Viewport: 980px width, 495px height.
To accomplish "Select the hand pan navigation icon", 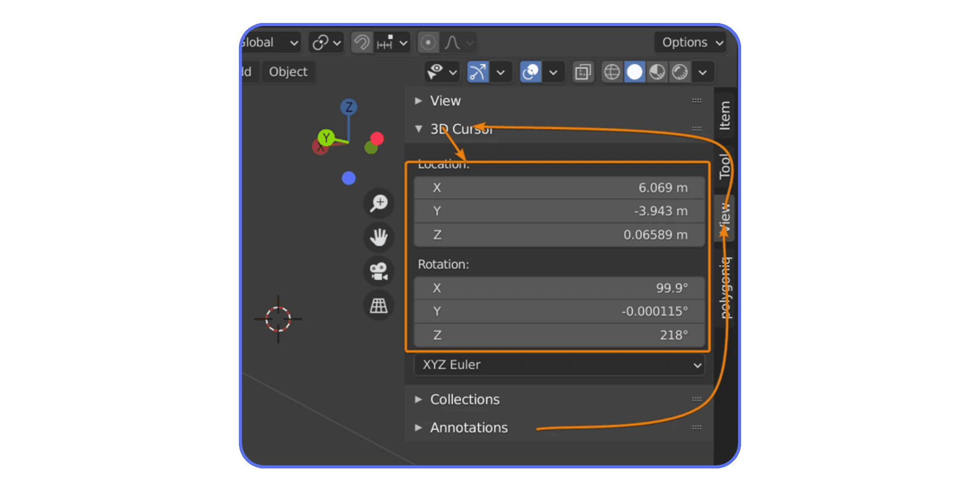I will (378, 237).
